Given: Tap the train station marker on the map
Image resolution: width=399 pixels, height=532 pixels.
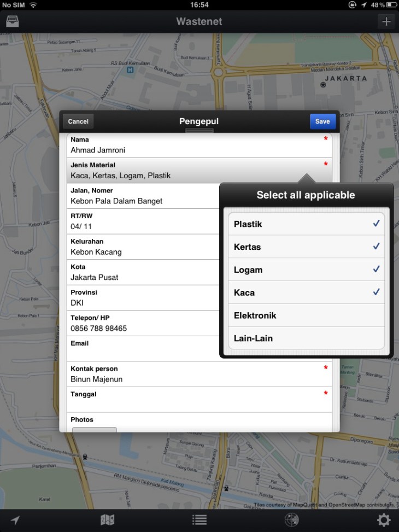Looking at the screenshot, I should (x=85, y=455).
